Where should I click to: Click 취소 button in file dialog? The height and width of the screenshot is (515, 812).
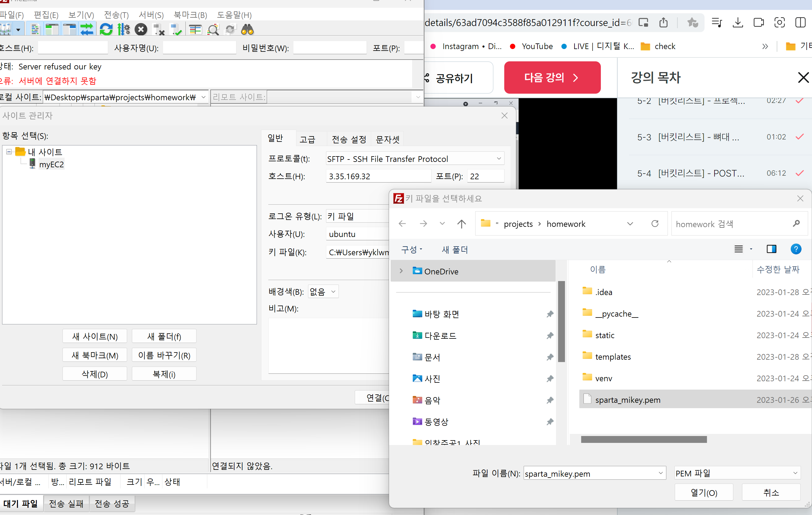pyautogui.click(x=771, y=492)
